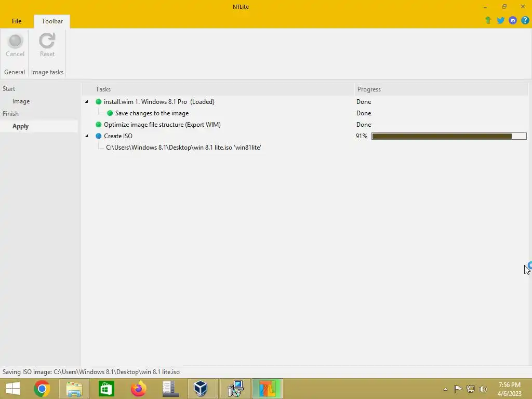Open the Windows Start button

click(13, 389)
